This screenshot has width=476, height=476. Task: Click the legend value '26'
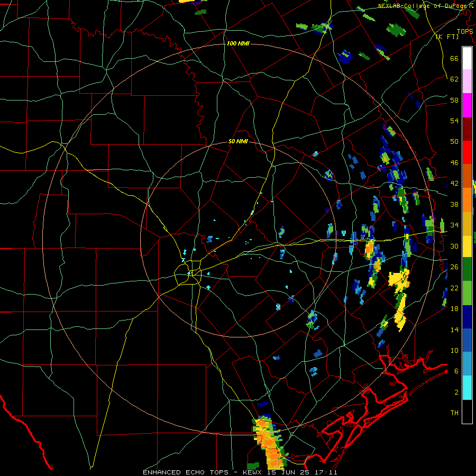tap(454, 267)
